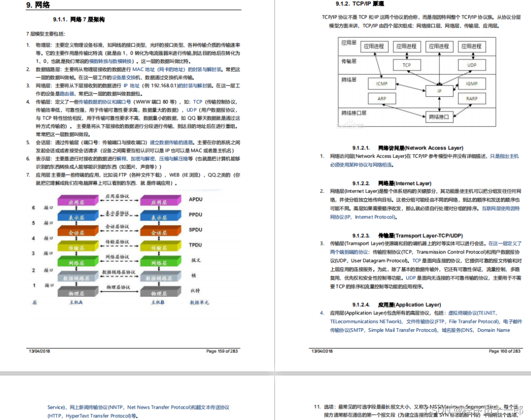The image size is (531, 420).
Task: Click blue text "文件传输协议(FTP, File Transfer Protocol)"
Action: pos(453,322)
